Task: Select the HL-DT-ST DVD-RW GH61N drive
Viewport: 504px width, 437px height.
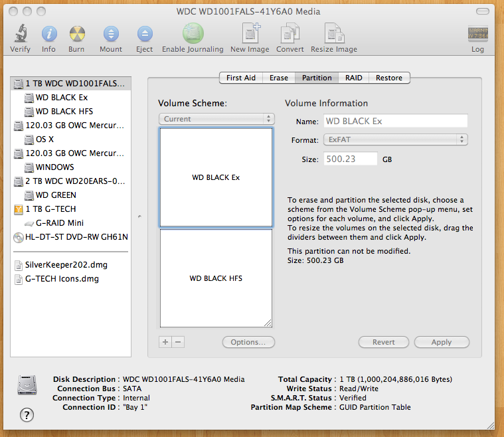Action: [70, 237]
